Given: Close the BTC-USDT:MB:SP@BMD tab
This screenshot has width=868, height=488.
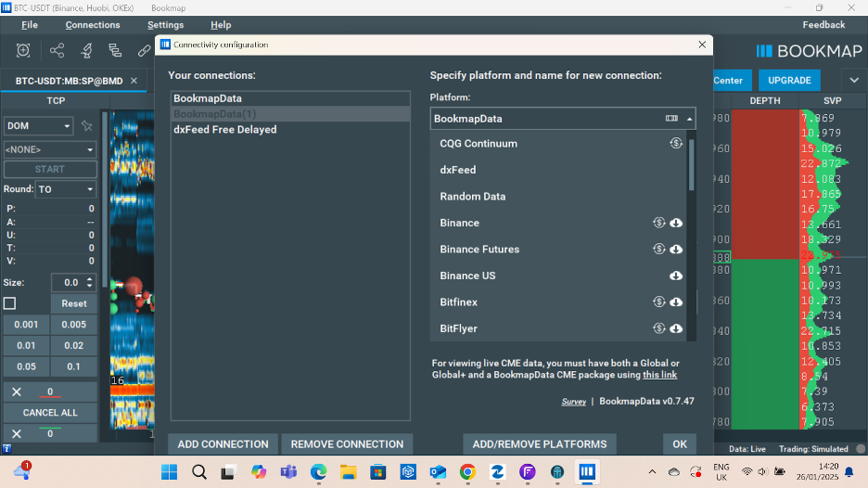Looking at the screenshot, I should click(134, 81).
